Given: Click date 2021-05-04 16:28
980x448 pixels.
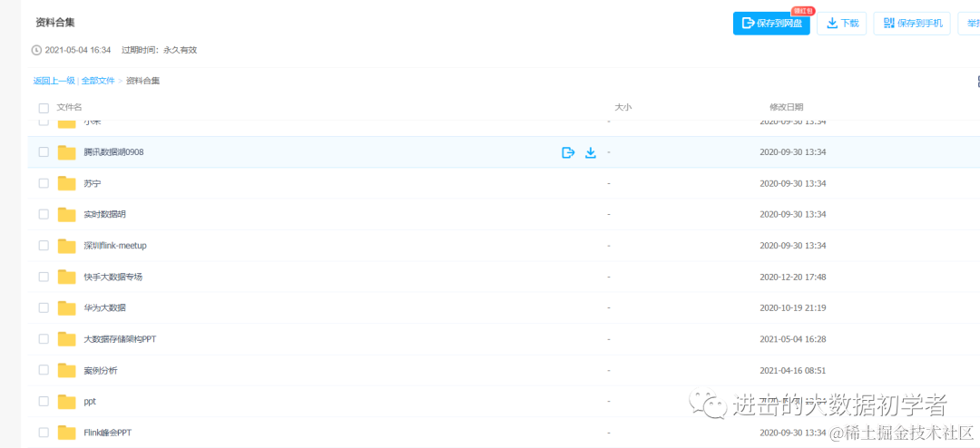Looking at the screenshot, I should (793, 339).
